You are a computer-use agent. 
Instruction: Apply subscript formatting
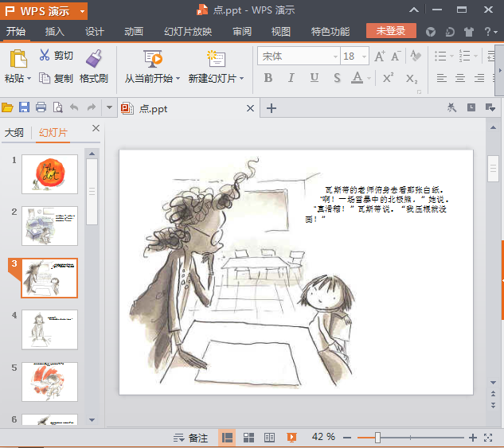tap(412, 78)
